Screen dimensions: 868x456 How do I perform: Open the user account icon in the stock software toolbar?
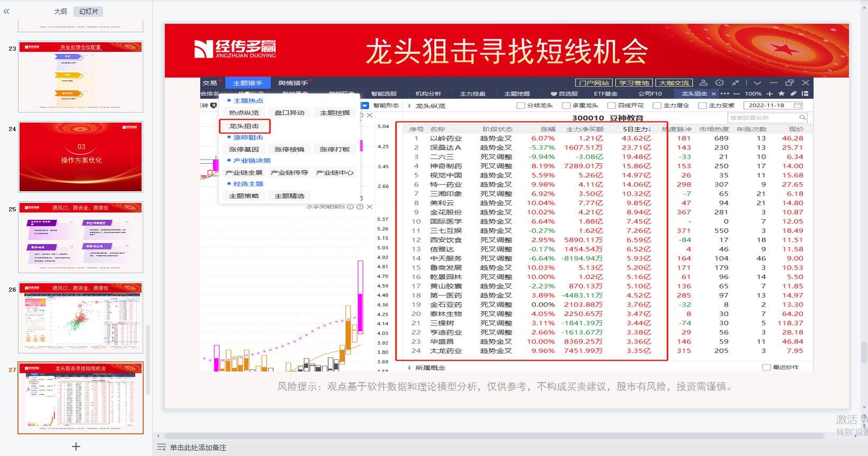point(704,83)
